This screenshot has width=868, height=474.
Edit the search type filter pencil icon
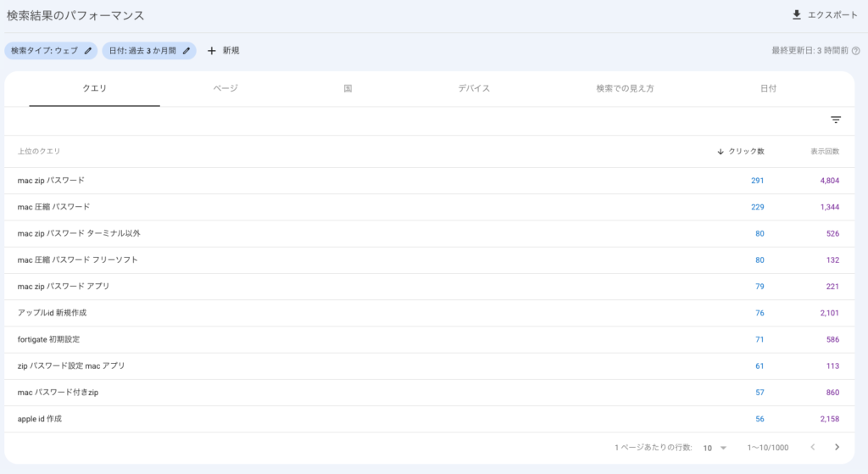[x=88, y=51]
